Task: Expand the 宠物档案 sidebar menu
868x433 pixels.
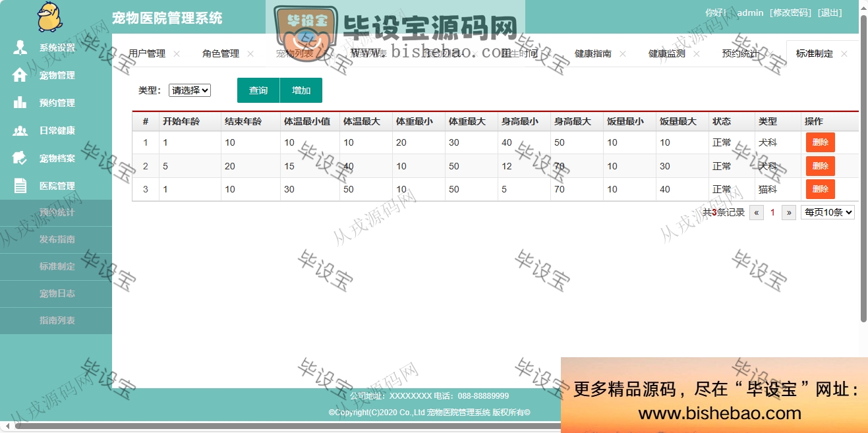Action: click(x=56, y=158)
